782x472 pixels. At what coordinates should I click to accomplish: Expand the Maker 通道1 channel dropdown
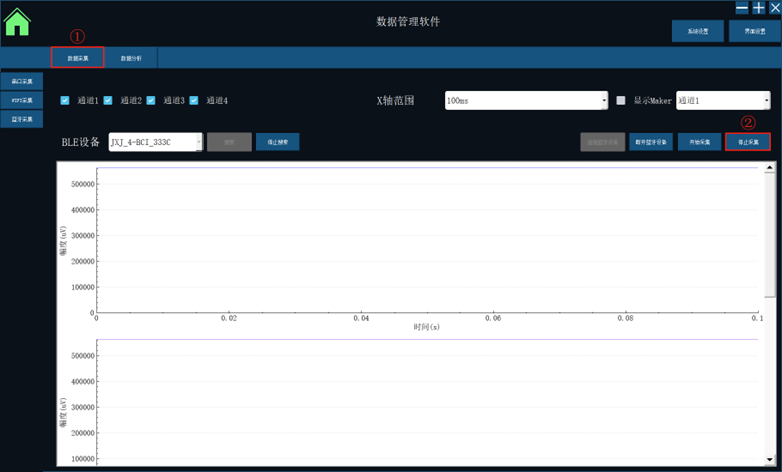(x=723, y=101)
